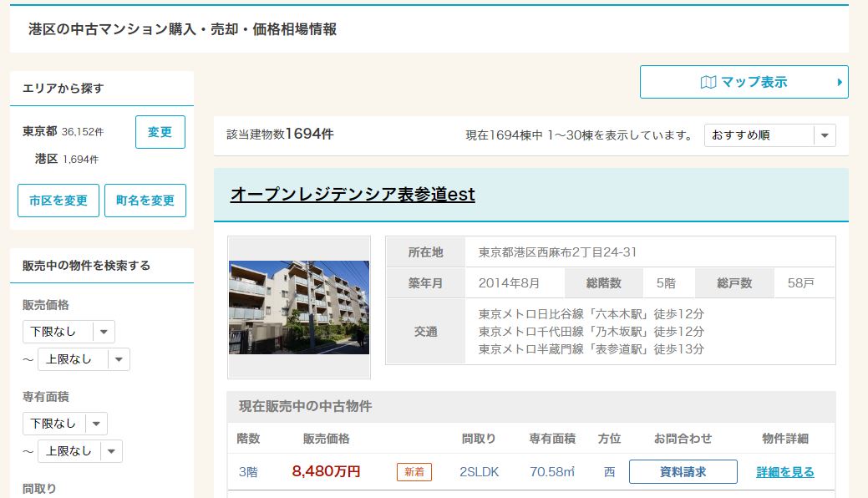Click 東京メトロ日比谷線「六本木駅」徒歩12分 line

tap(591, 314)
